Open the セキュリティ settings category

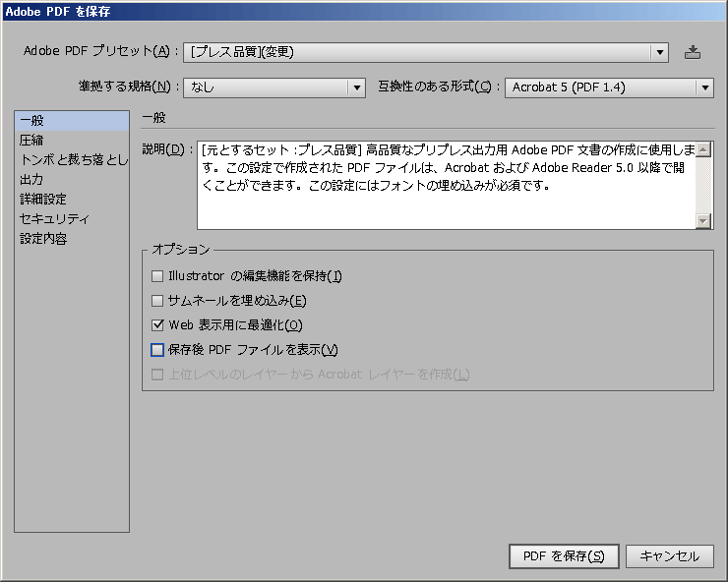coord(71,219)
